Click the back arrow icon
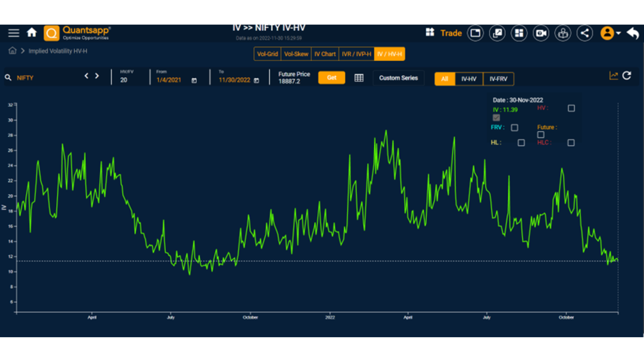The width and height of the screenshot is (644, 362). click(x=633, y=33)
